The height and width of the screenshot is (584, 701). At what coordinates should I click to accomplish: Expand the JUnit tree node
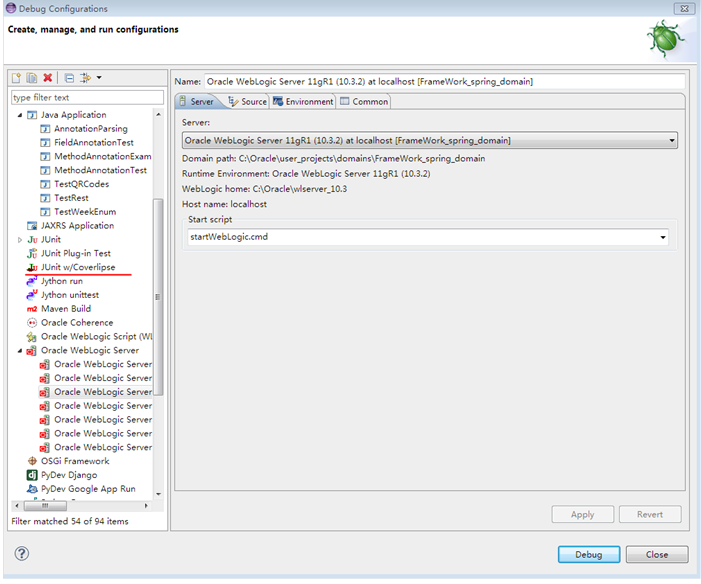coord(20,240)
